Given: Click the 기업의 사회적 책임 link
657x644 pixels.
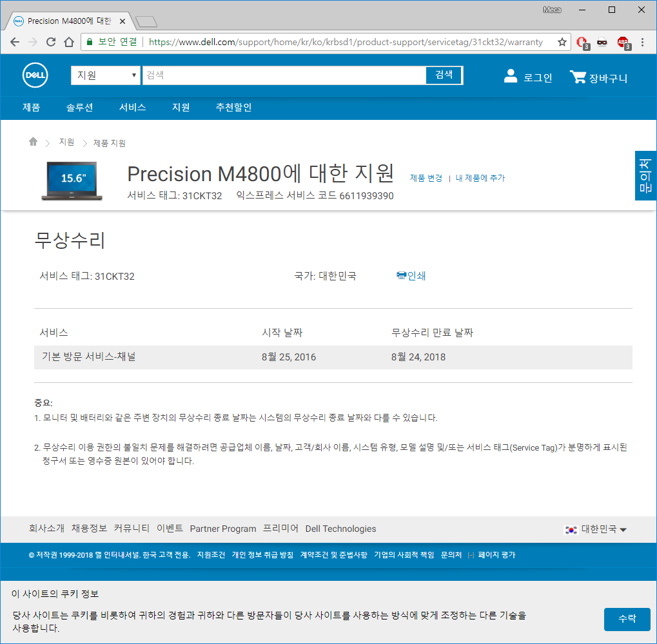Looking at the screenshot, I should pos(404,555).
